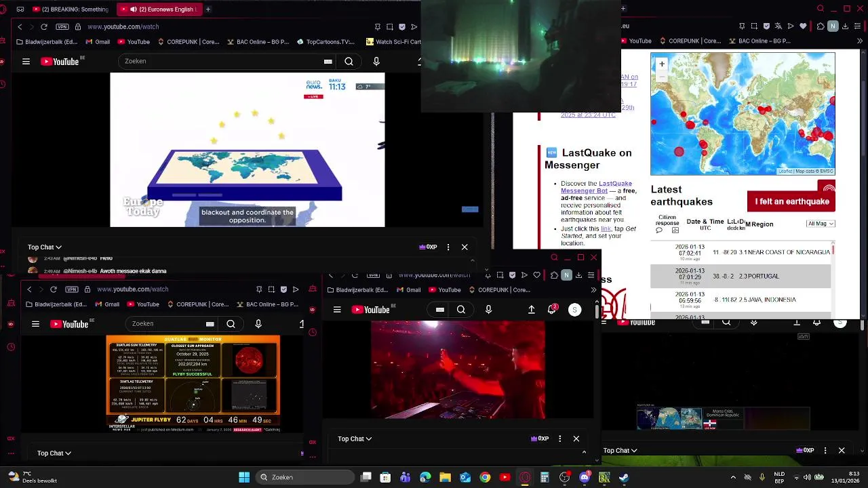Open chat options menu under Euronews video
This screenshot has height=488, width=868.
(x=448, y=247)
